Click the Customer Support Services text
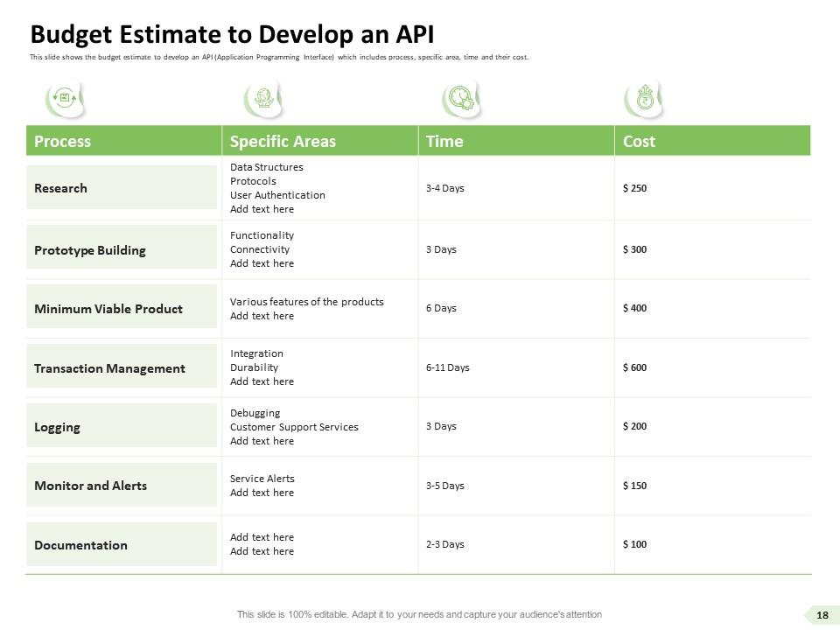Image resolution: width=840 pixels, height=630 pixels. 294,427
